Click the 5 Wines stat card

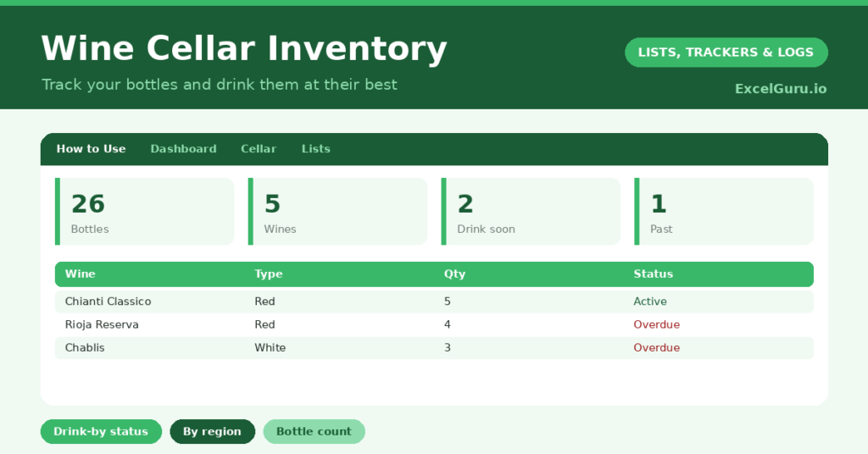tap(337, 211)
